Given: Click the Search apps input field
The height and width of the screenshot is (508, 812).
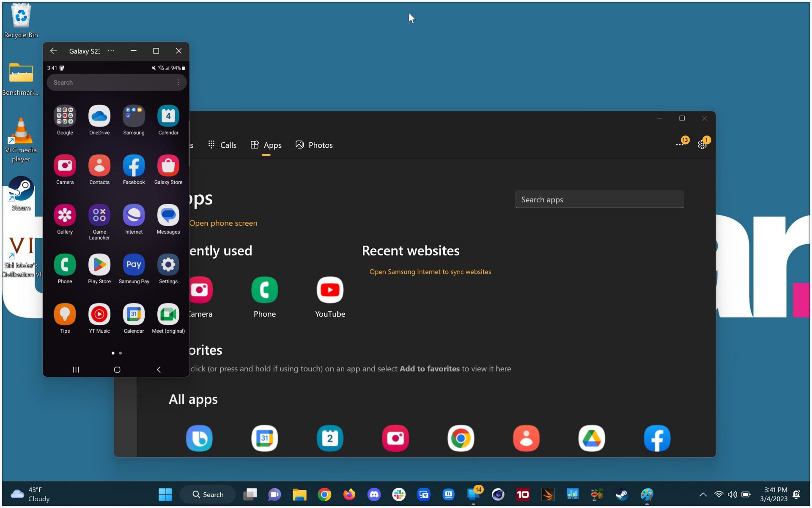Looking at the screenshot, I should pyautogui.click(x=599, y=199).
